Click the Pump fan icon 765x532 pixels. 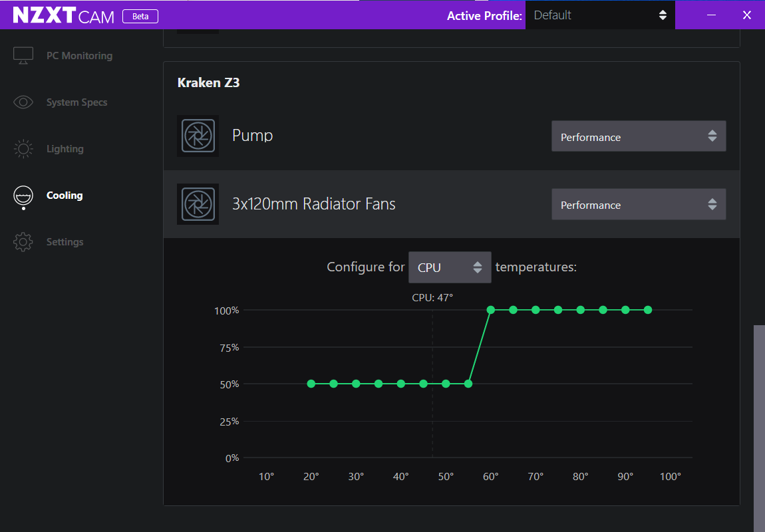click(x=198, y=136)
